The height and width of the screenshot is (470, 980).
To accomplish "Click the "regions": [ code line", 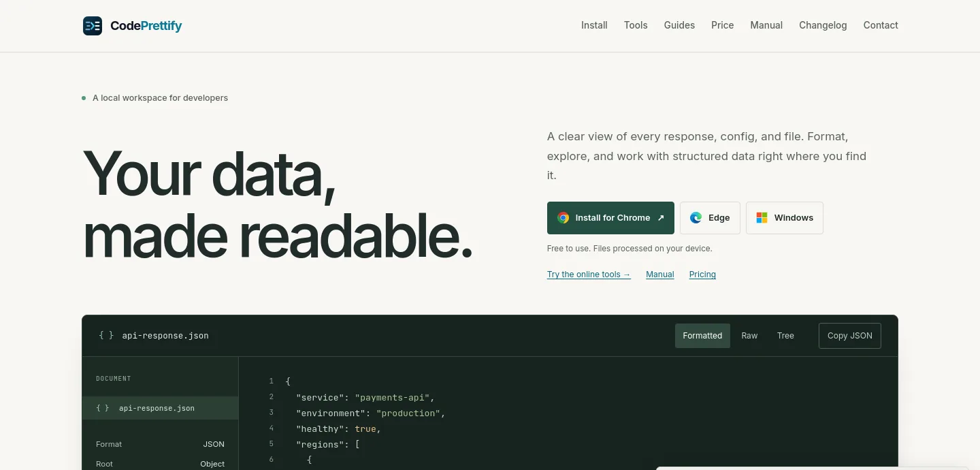I will click(327, 444).
